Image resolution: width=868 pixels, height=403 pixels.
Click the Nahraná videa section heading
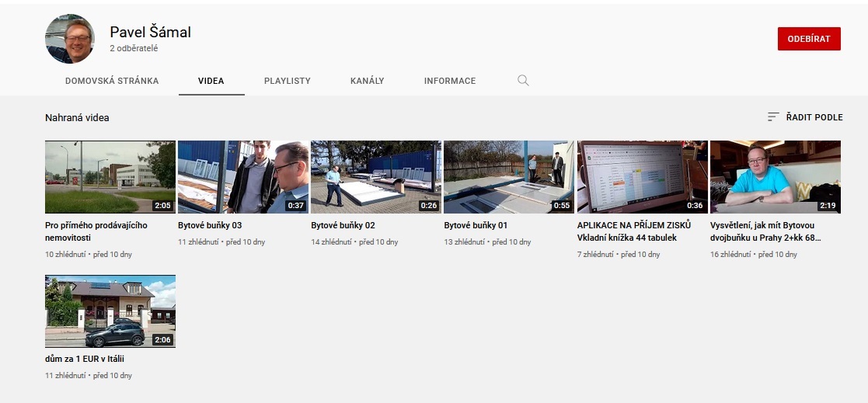[x=77, y=118]
